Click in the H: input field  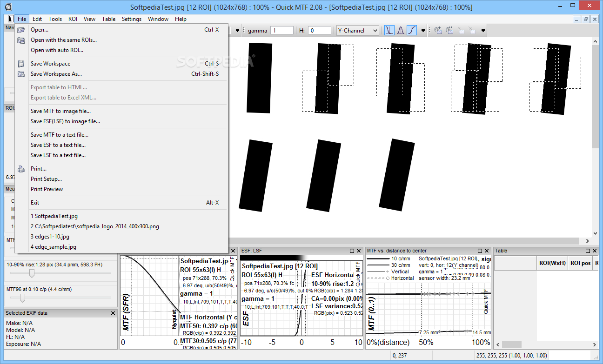320,30
